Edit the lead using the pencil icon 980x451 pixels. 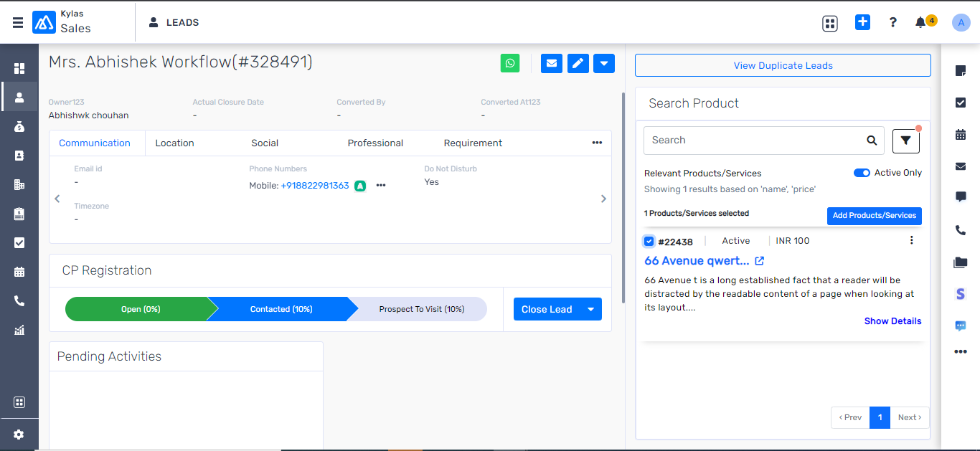(x=578, y=63)
